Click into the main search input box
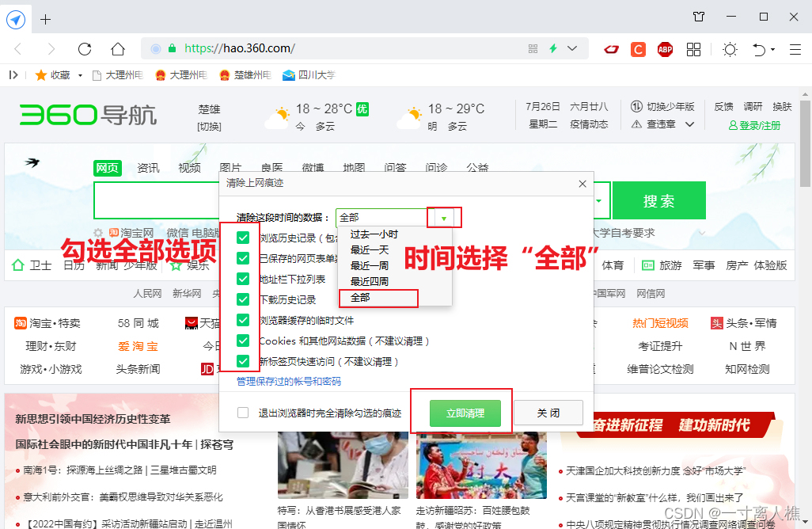This screenshot has width=812, height=529. click(157, 200)
